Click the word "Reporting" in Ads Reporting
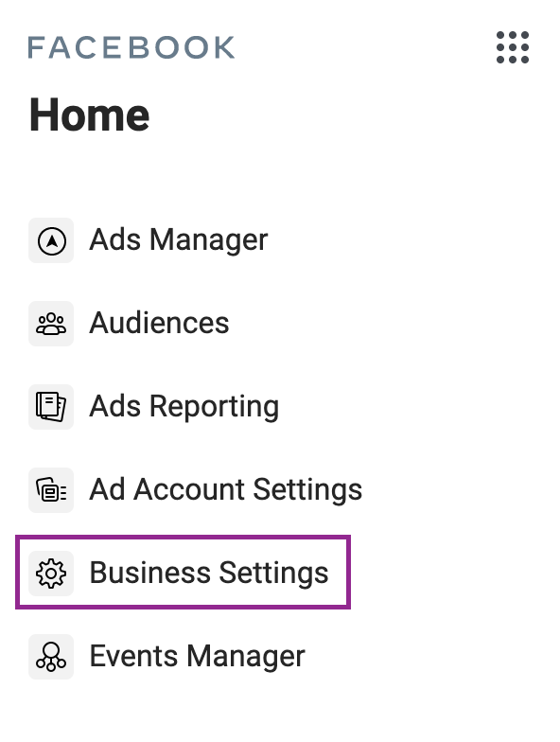The image size is (560, 742). point(214,407)
